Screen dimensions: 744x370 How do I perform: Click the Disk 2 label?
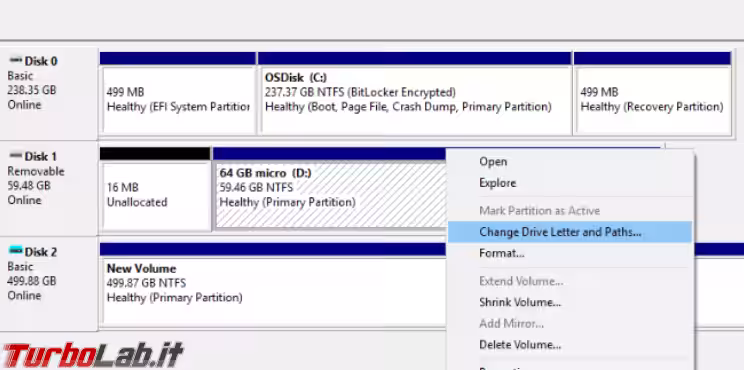(41, 251)
